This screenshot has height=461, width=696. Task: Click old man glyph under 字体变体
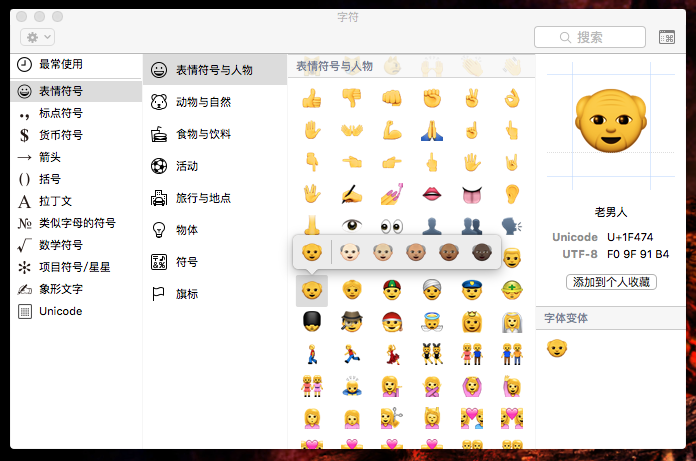coord(557,348)
